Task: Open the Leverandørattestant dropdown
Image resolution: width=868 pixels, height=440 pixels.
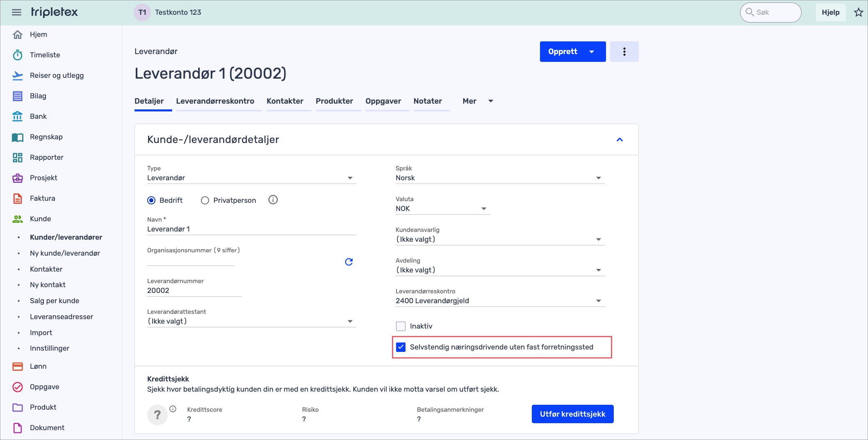Action: 251,321
